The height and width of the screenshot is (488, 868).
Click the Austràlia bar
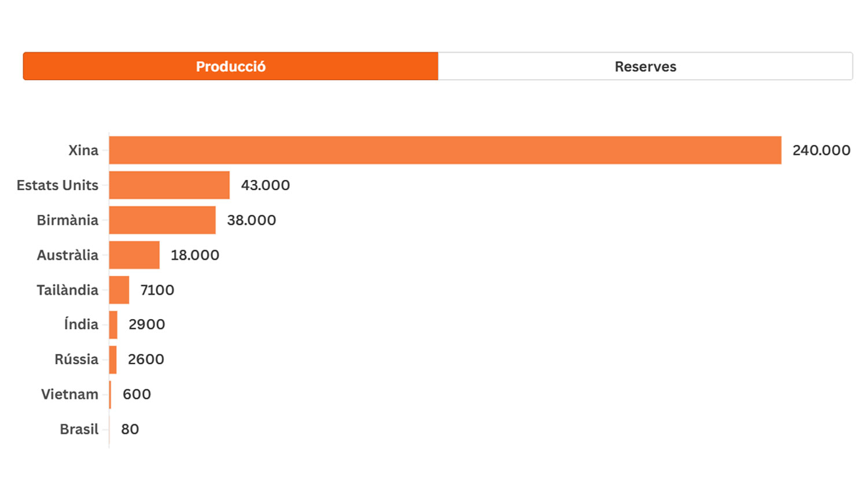coord(134,255)
